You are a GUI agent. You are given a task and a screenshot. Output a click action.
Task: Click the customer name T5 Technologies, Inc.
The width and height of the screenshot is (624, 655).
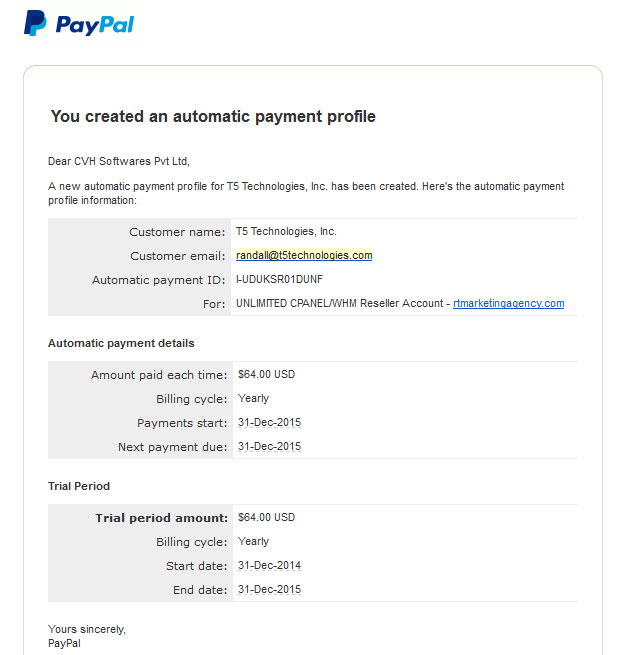coord(286,231)
